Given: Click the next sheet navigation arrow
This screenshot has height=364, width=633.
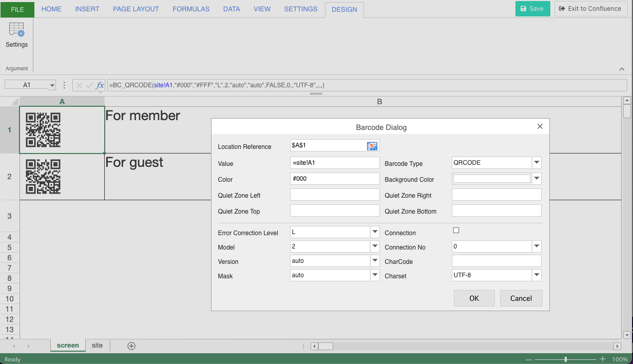Looking at the screenshot, I should click(x=28, y=347).
